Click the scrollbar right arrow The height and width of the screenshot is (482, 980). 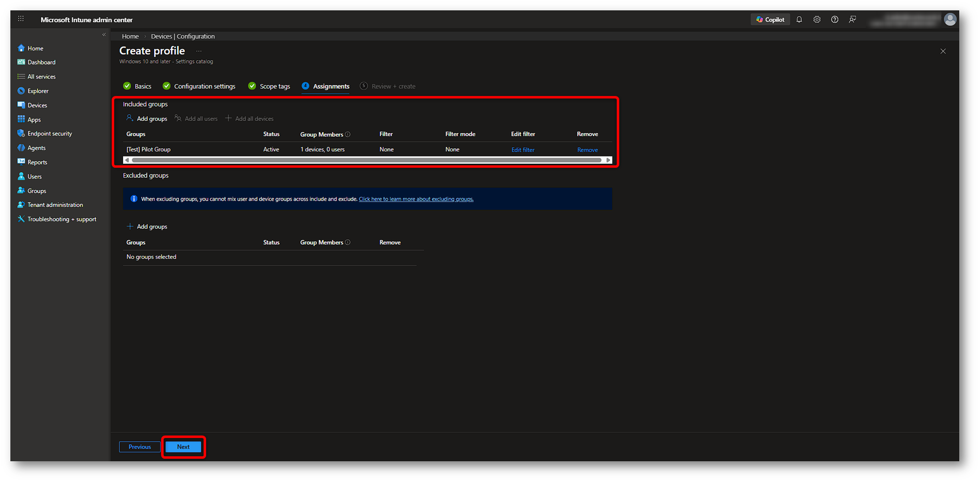[609, 160]
